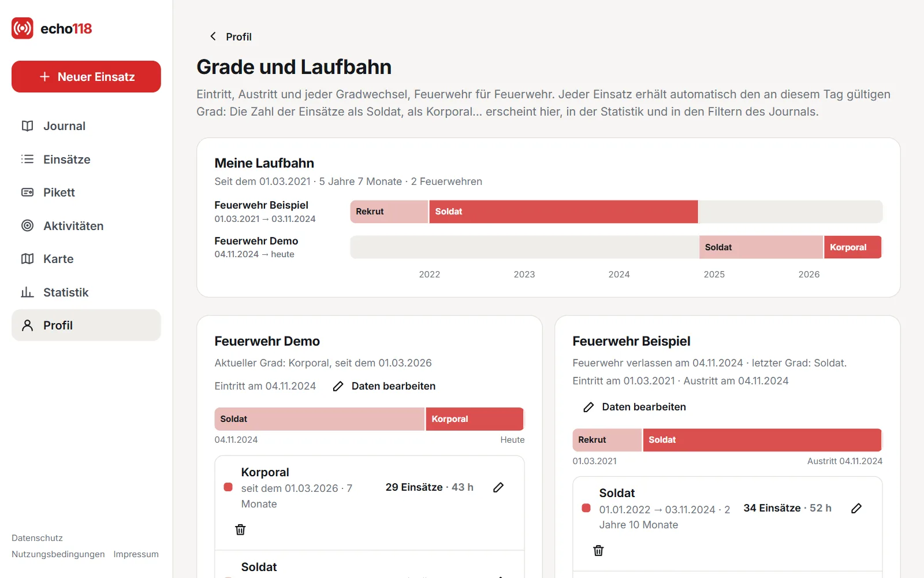
Task: Click the Einsätze list icon
Action: 27,159
